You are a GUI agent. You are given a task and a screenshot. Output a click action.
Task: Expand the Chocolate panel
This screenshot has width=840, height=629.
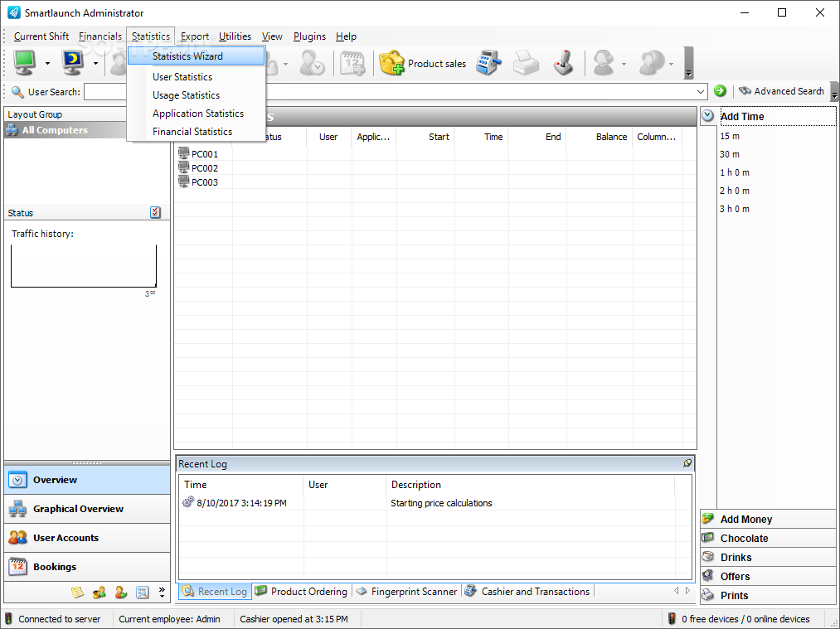(768, 539)
